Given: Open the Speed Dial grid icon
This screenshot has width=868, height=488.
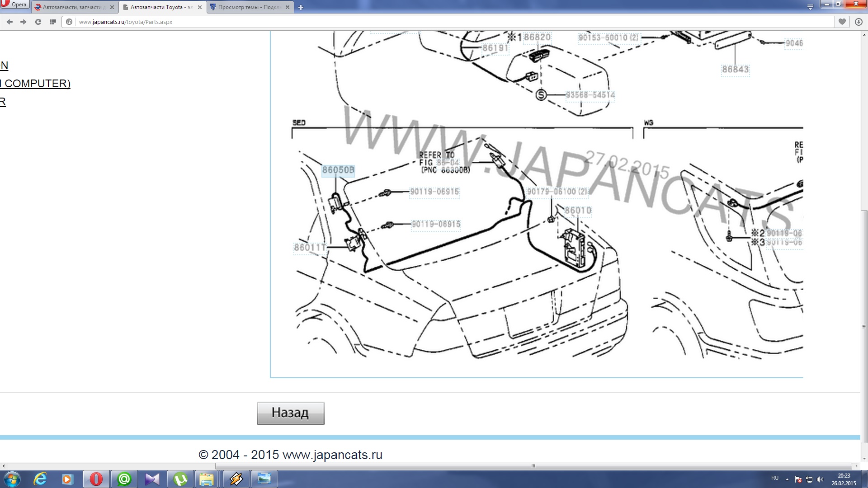Looking at the screenshot, I should tap(52, 22).
